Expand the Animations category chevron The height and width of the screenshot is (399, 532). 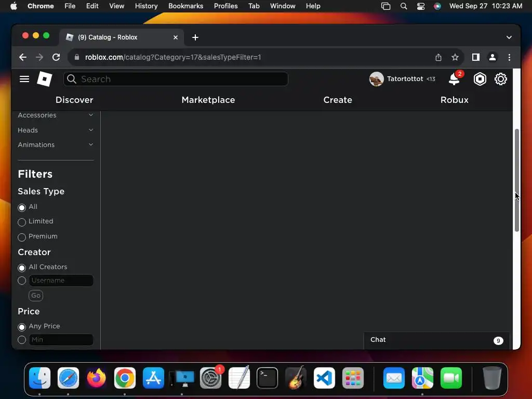pyautogui.click(x=91, y=144)
